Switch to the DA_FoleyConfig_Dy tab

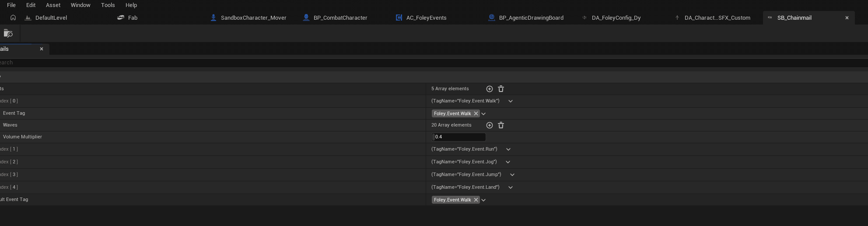click(x=616, y=18)
